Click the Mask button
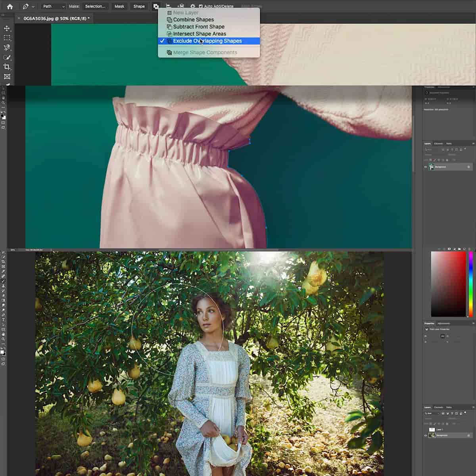The height and width of the screenshot is (476, 476). click(x=119, y=6)
